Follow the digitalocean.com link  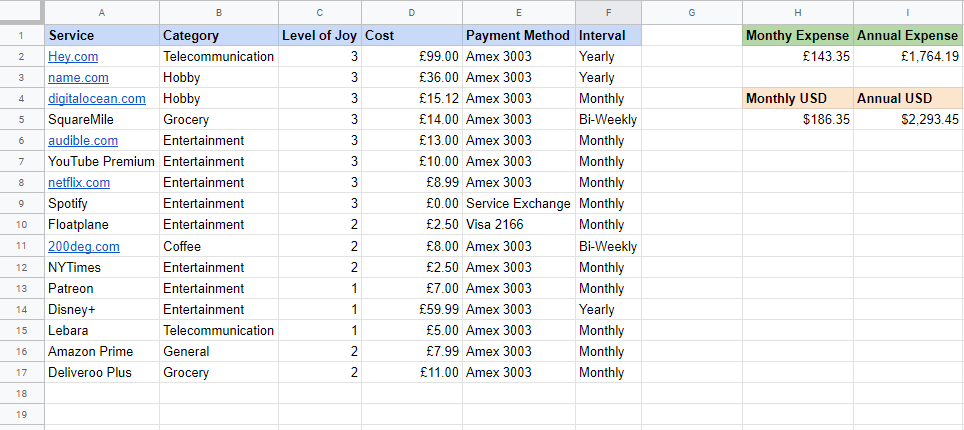97,98
